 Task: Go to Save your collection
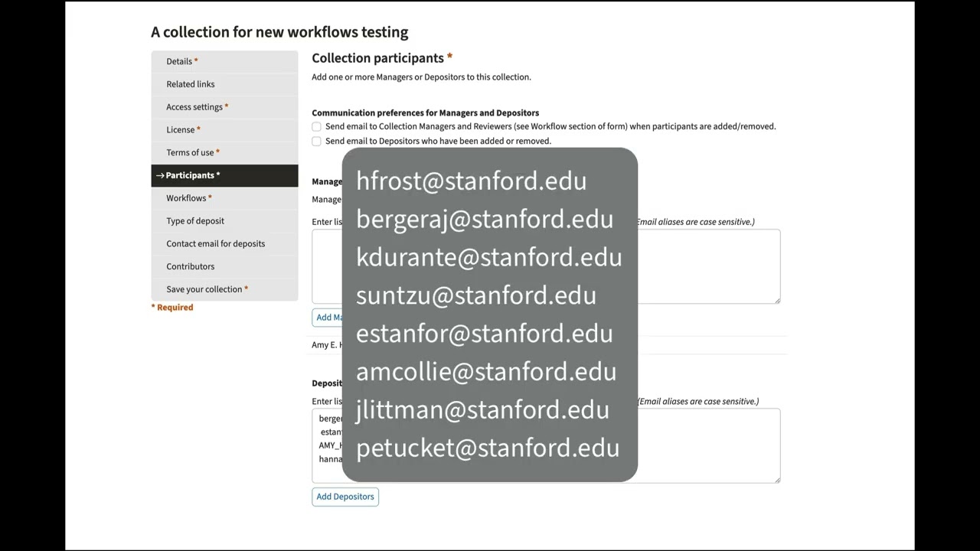(x=224, y=289)
